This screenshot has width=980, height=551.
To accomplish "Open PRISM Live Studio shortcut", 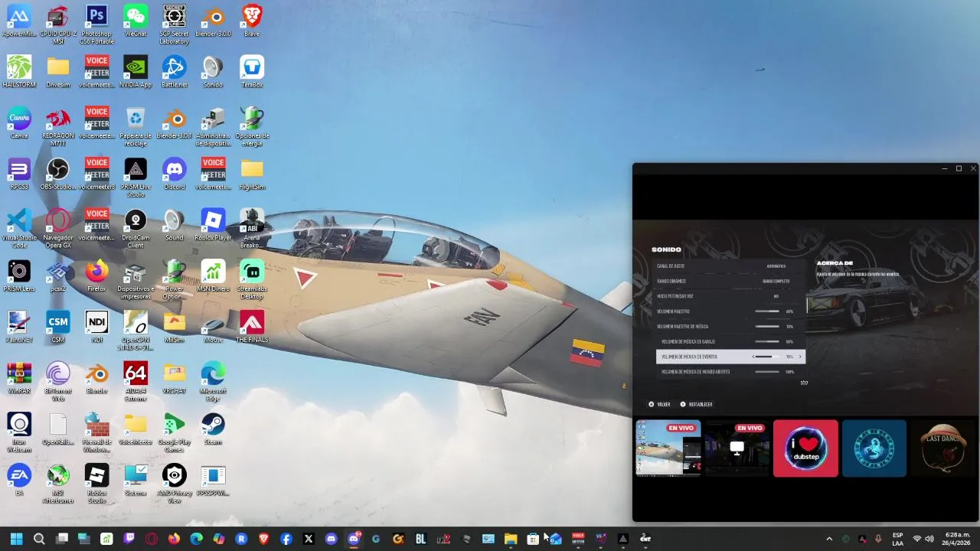I will click(x=136, y=178).
